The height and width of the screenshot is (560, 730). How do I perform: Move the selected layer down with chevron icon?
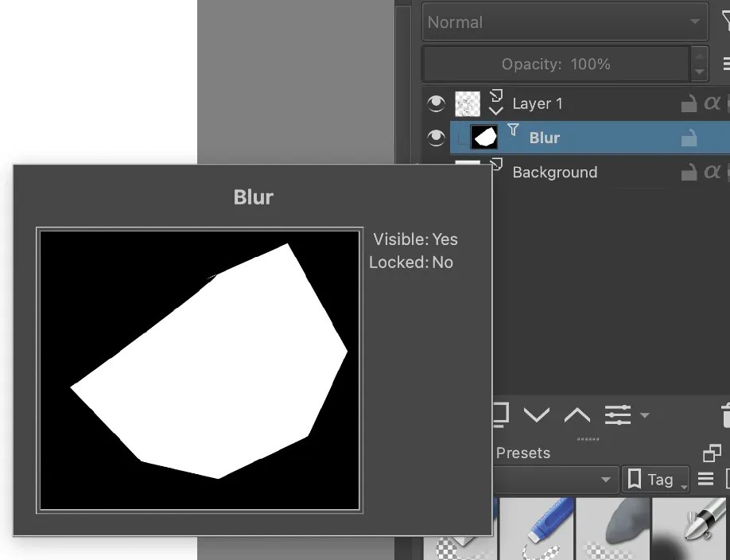[x=536, y=414]
